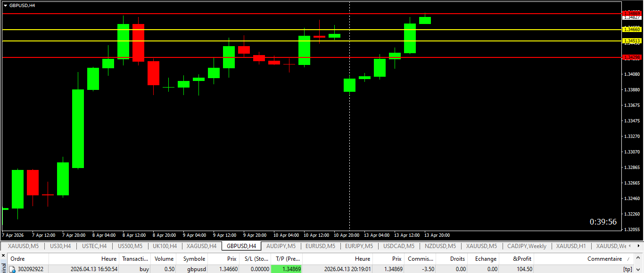Click the 13 Apr 20:00 time label
This screenshot has width=644, height=273.
tap(437, 235)
